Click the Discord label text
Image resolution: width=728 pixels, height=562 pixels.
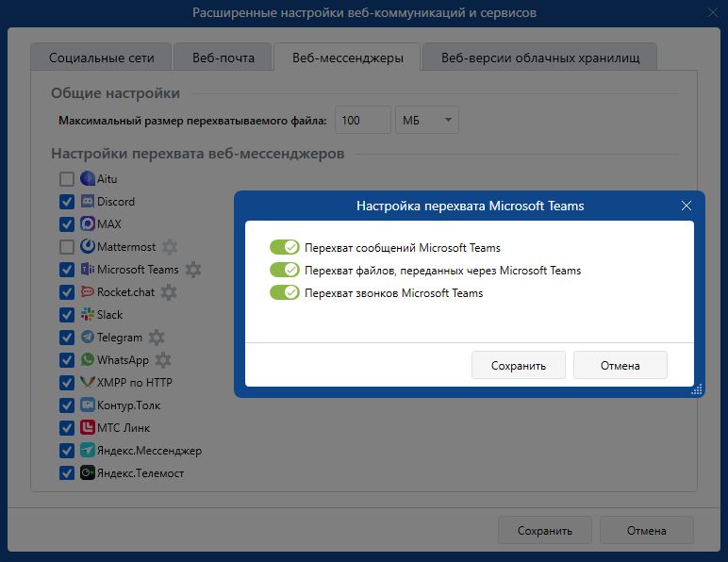click(116, 202)
